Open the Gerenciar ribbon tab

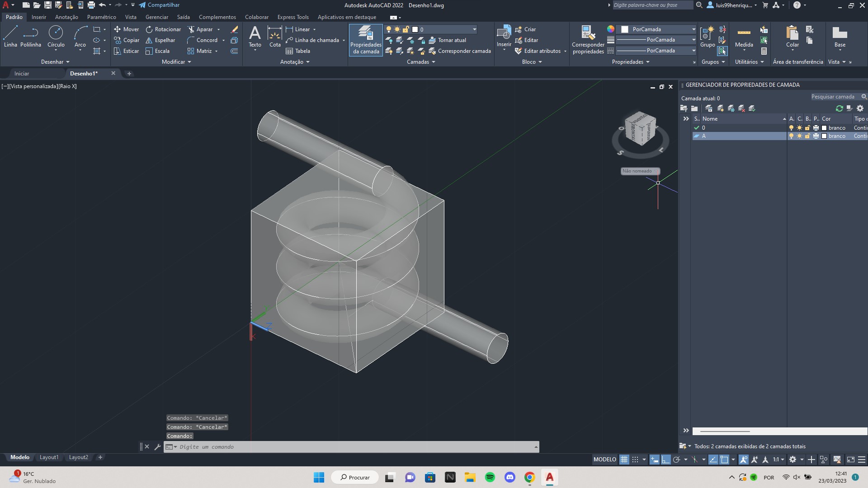tap(157, 17)
